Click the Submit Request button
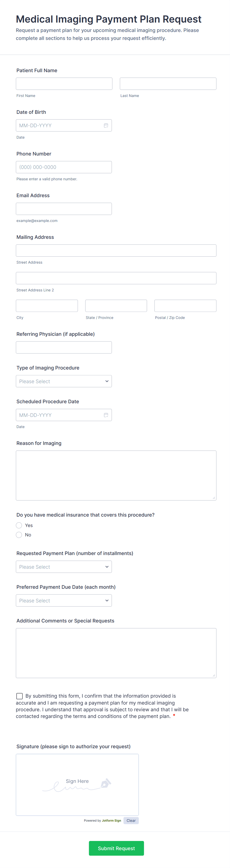230x868 pixels. pyautogui.click(x=116, y=848)
